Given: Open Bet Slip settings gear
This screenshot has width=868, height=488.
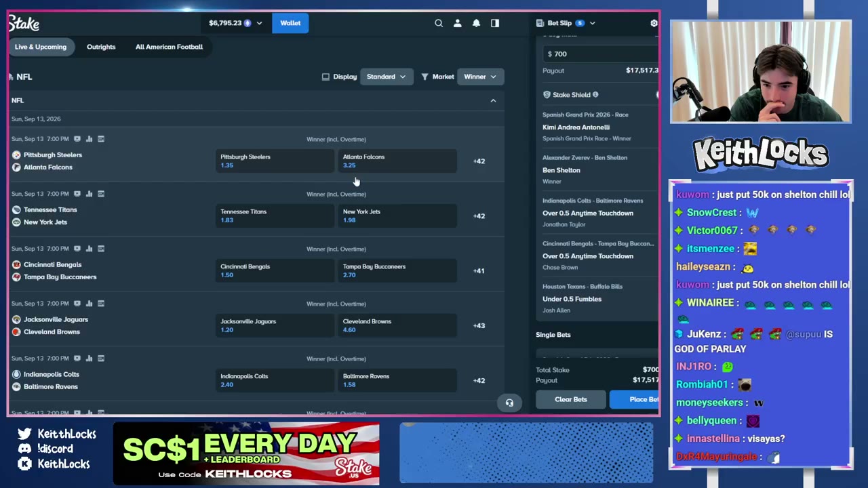Looking at the screenshot, I should click(654, 23).
